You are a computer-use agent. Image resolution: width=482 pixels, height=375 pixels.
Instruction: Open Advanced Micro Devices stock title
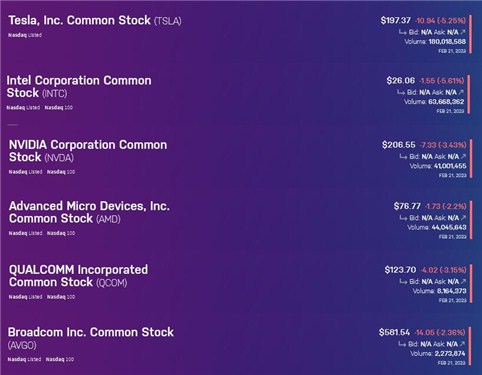89,212
